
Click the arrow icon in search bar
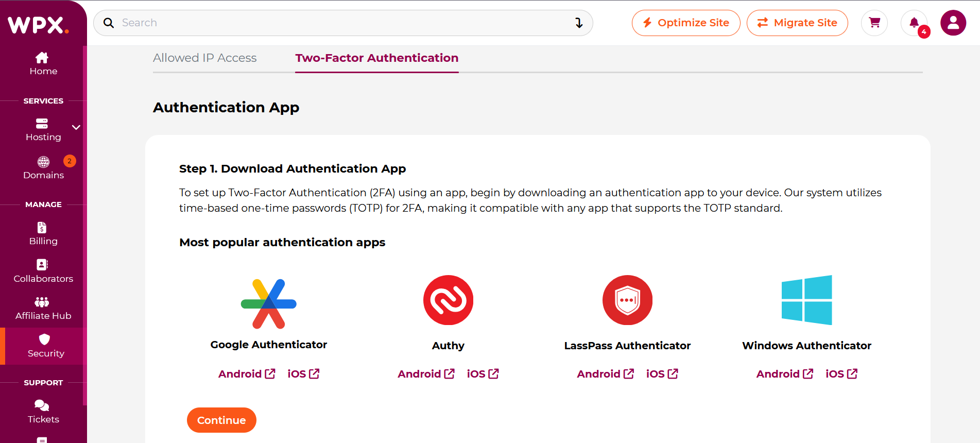(x=579, y=23)
